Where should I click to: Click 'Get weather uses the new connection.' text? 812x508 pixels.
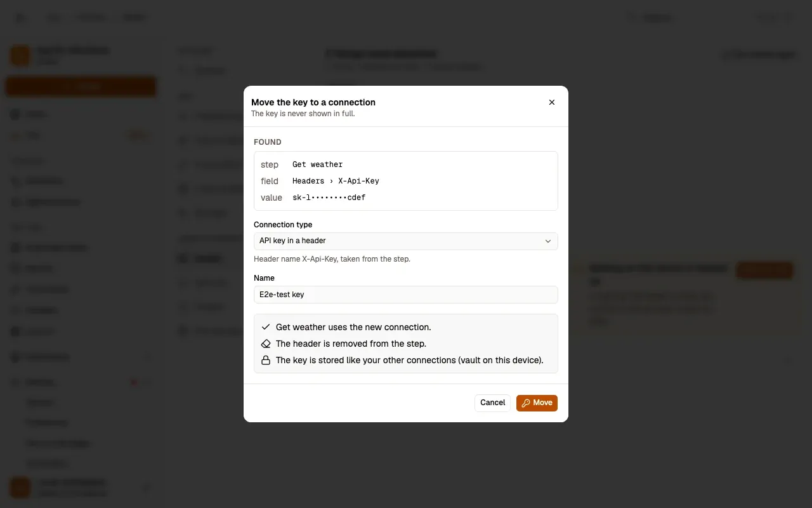[353, 327]
